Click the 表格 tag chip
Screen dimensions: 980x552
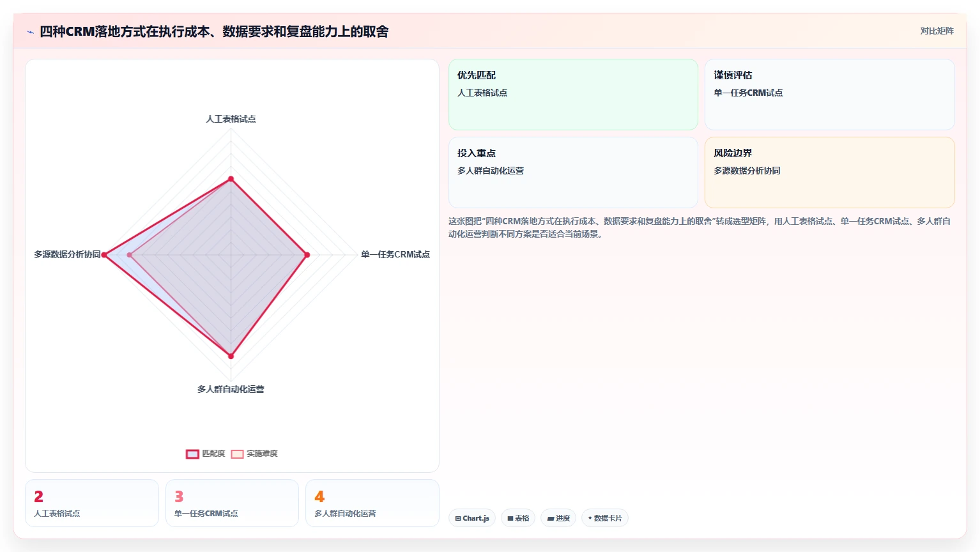[x=518, y=518]
